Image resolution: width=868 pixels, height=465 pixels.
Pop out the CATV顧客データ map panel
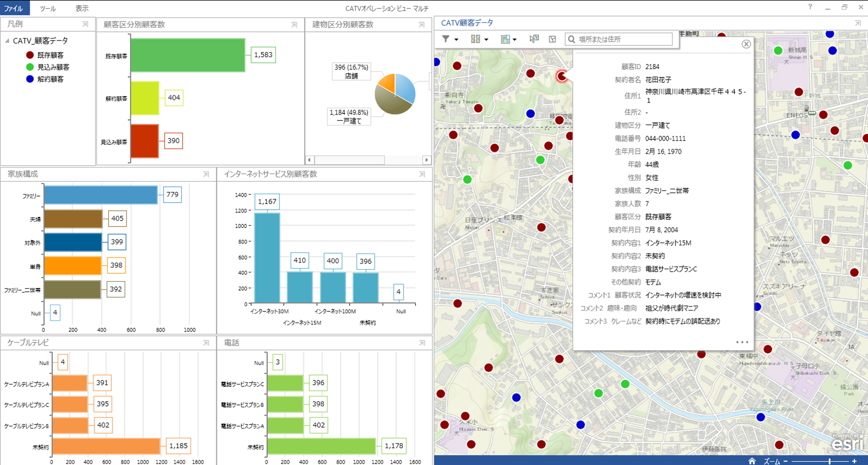tap(857, 23)
